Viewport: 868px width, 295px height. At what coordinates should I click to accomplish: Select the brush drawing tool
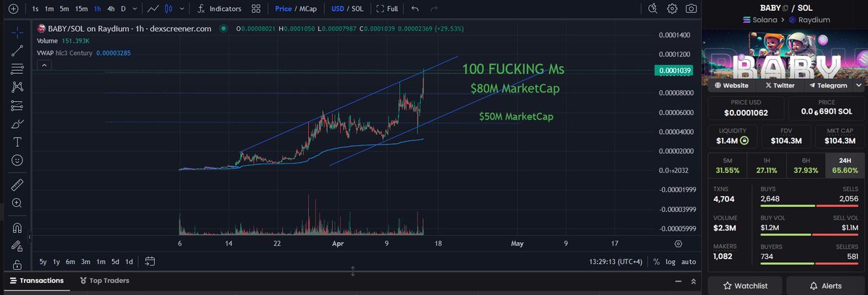(x=17, y=124)
